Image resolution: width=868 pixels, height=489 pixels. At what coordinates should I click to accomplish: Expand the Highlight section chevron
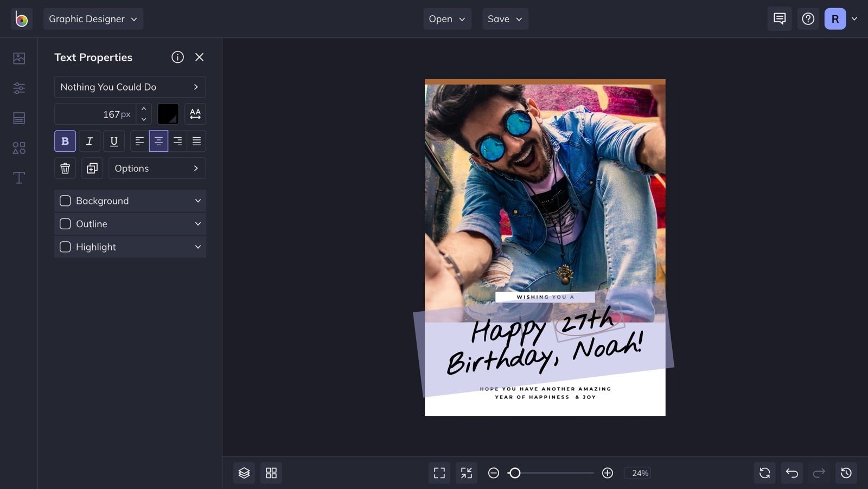click(198, 247)
